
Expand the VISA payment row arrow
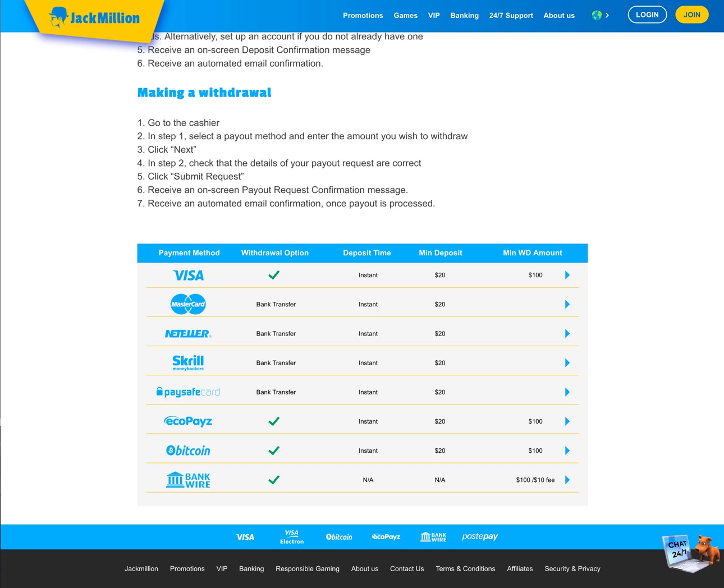(x=567, y=275)
